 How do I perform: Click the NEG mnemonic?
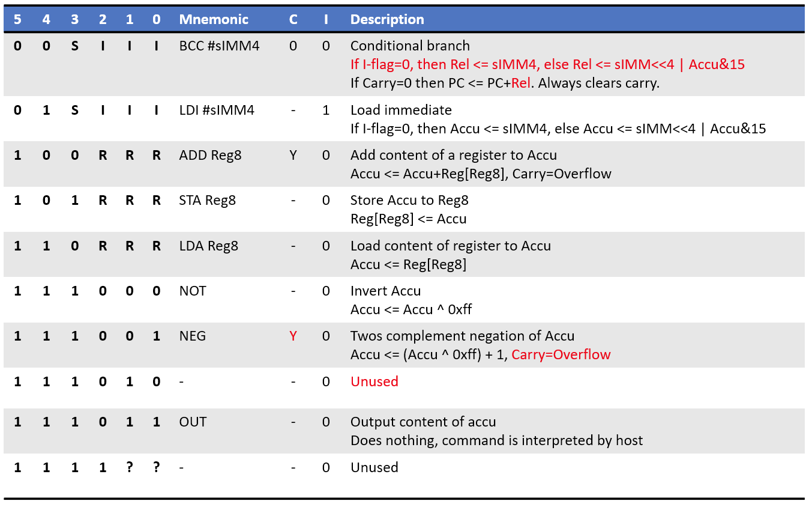193,336
